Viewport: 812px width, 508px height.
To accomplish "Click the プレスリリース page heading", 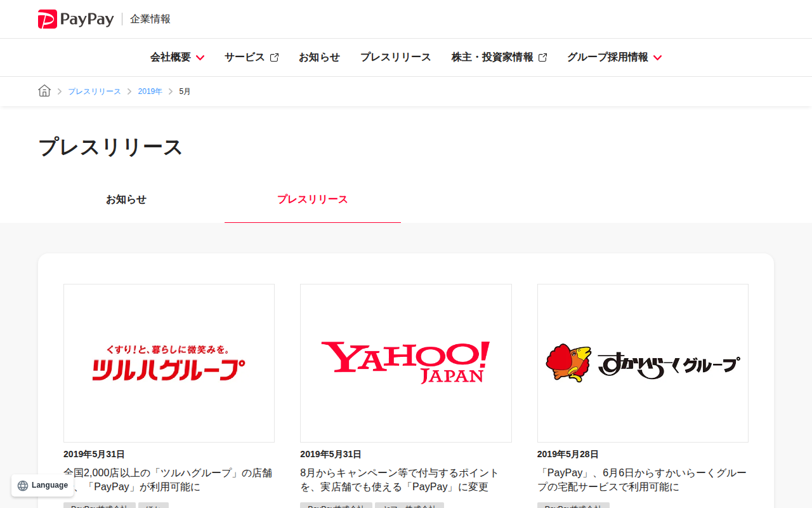I will 110,147.
